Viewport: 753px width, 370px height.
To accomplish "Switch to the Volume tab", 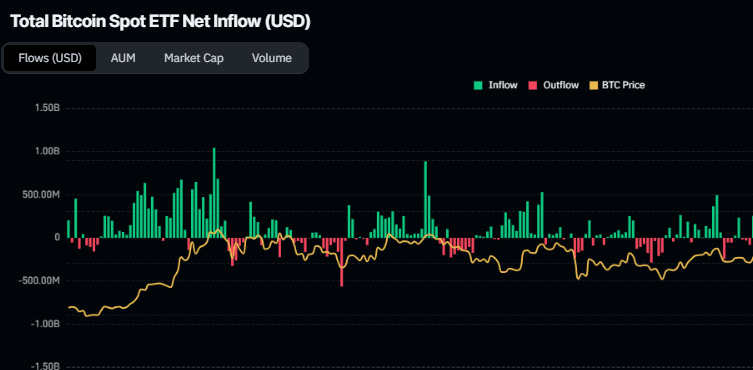I will pyautogui.click(x=271, y=58).
